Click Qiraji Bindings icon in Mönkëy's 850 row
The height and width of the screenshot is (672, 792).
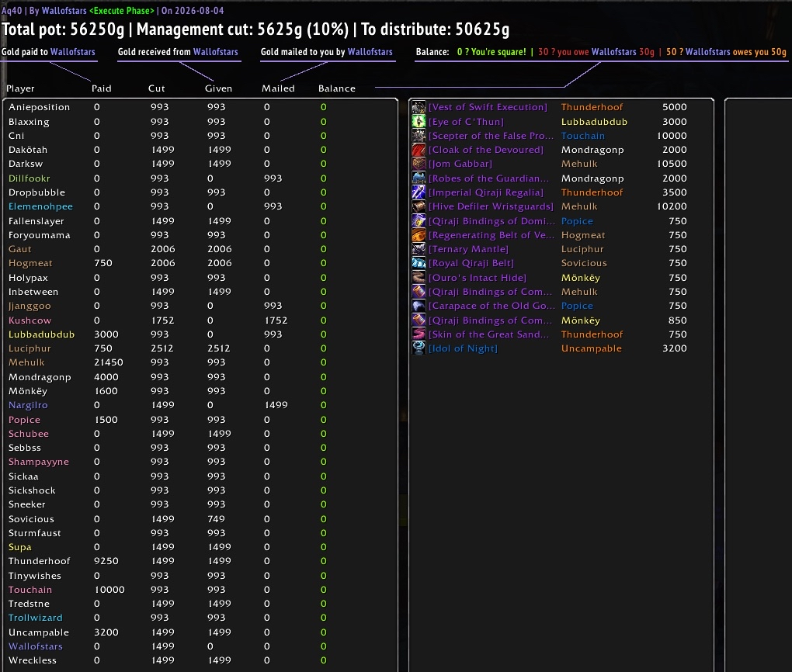(419, 320)
